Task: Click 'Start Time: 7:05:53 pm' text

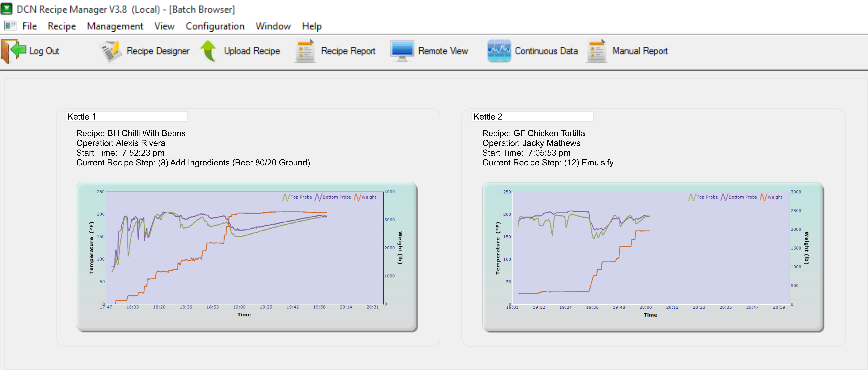Action: click(x=526, y=153)
